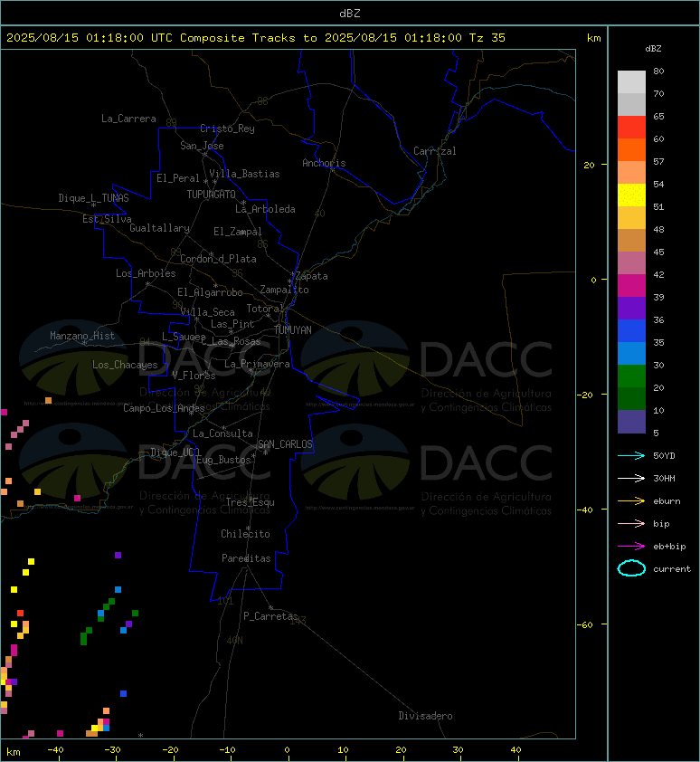Click the TUPUNGATO map label
The image size is (700, 762).
(212, 195)
